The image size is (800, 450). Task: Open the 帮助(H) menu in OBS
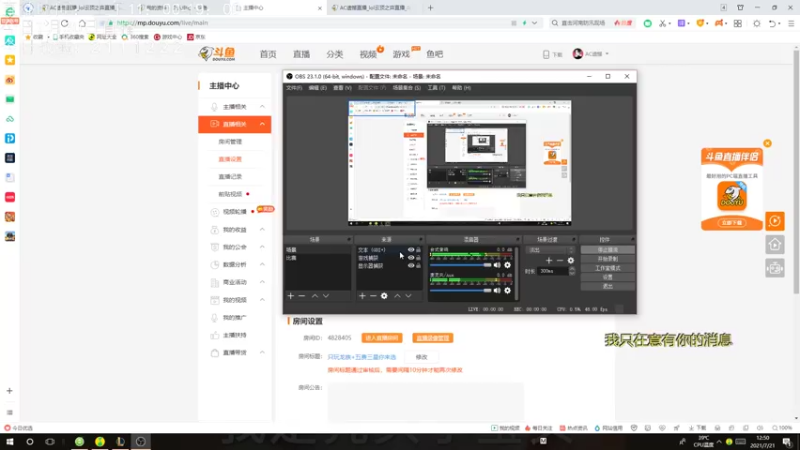pyautogui.click(x=461, y=88)
